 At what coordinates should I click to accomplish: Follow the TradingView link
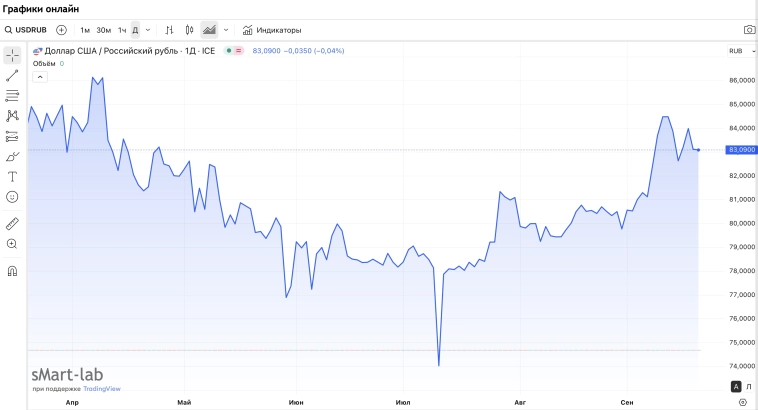101,388
